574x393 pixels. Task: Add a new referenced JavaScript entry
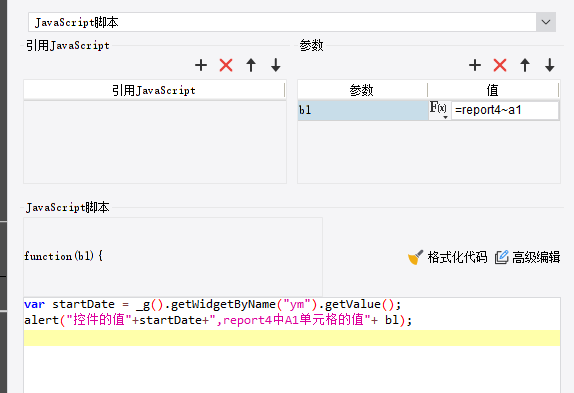point(201,65)
